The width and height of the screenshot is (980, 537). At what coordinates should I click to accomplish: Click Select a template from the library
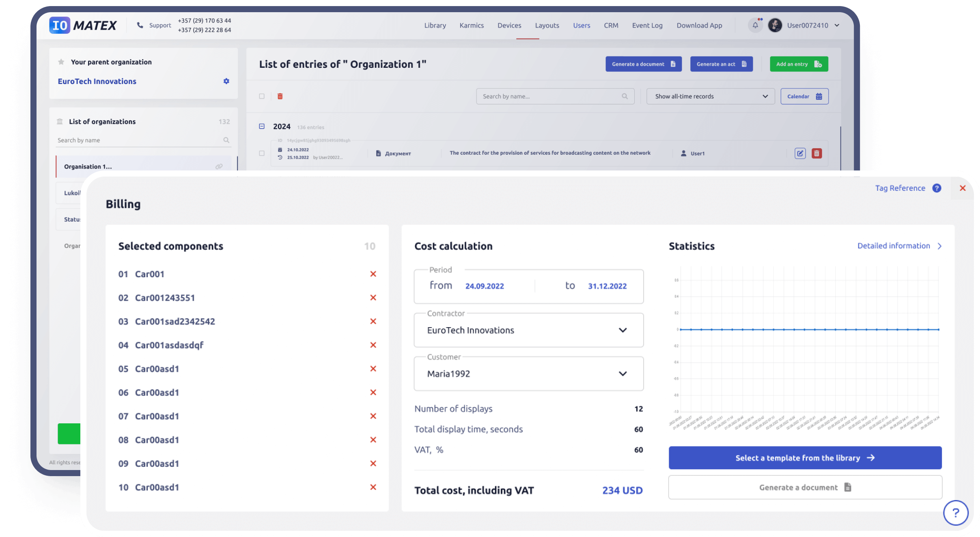click(805, 458)
